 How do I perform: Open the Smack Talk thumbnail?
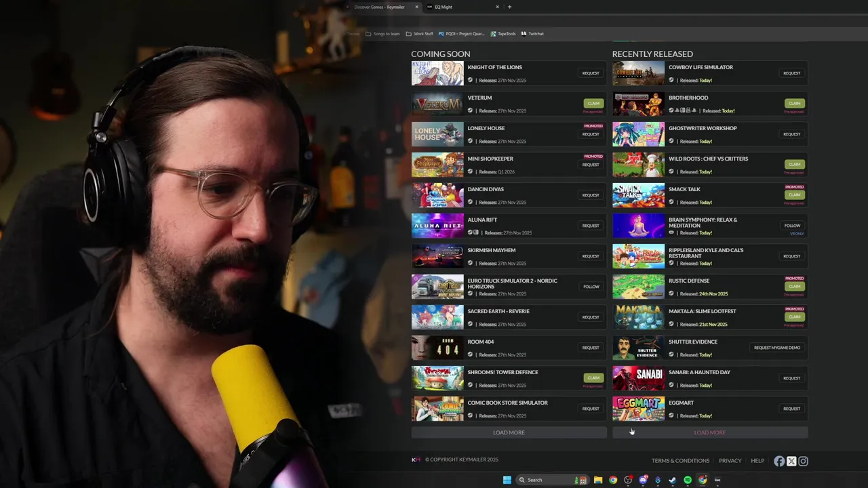pos(639,195)
